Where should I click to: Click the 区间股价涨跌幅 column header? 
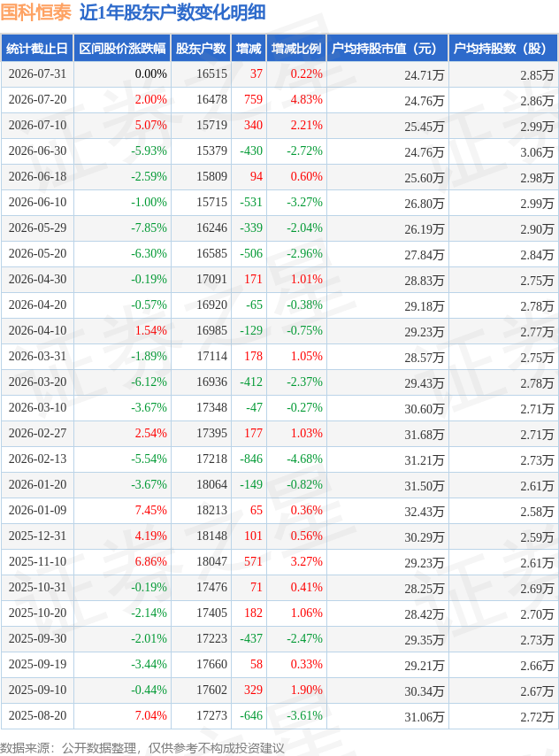point(122,48)
